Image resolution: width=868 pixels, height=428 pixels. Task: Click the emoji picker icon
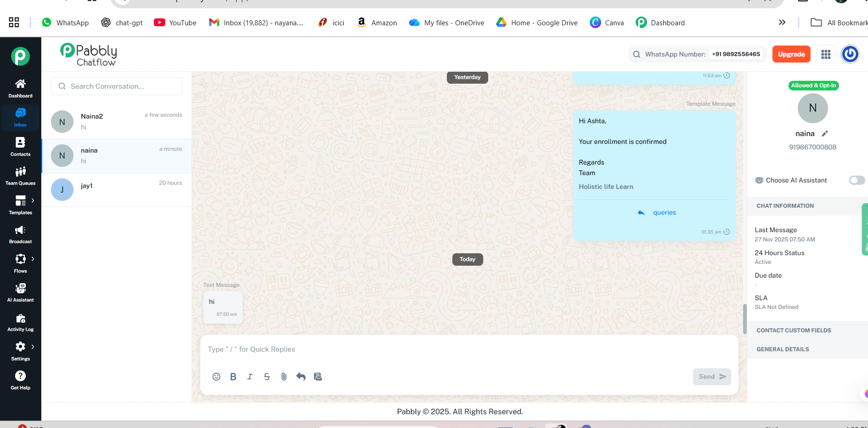point(216,377)
